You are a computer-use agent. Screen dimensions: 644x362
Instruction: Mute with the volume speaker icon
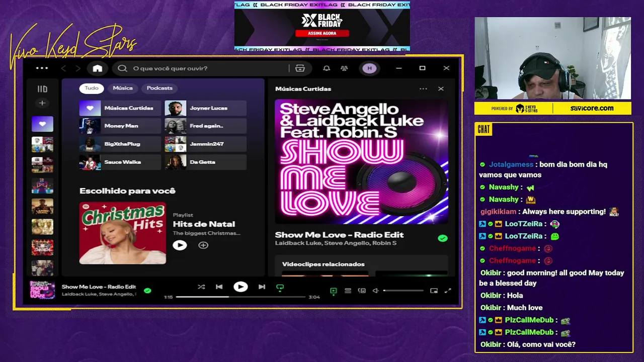375,291
